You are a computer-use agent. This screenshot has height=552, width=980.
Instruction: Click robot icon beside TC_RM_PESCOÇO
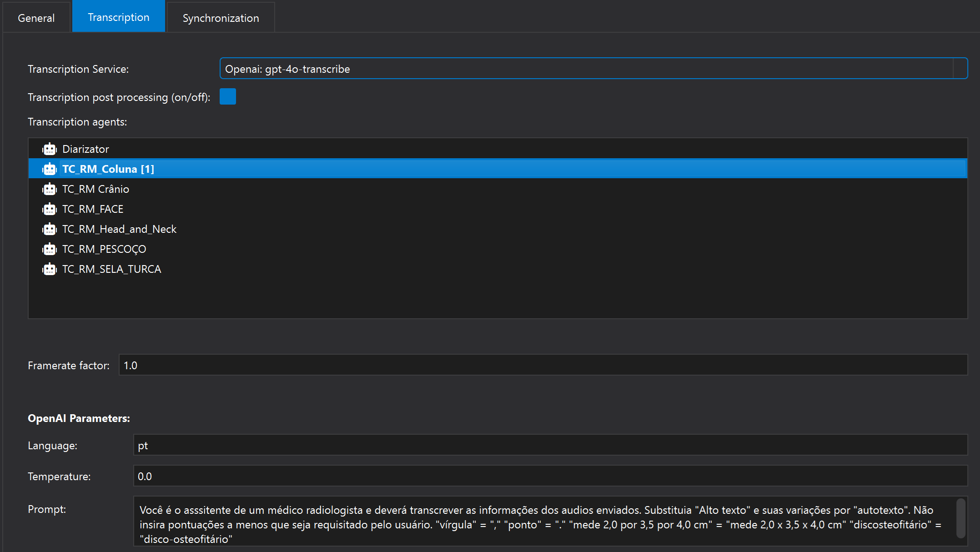[49, 249]
